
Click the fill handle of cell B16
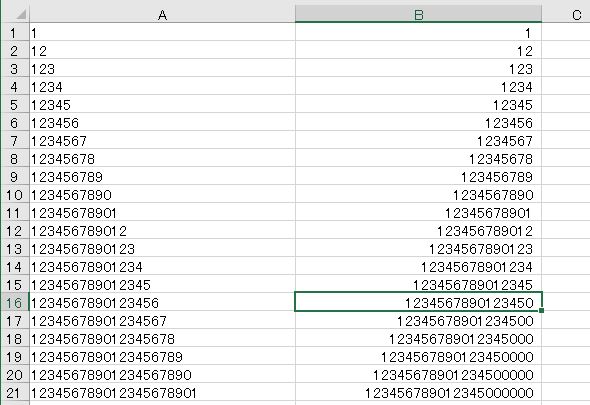click(541, 311)
